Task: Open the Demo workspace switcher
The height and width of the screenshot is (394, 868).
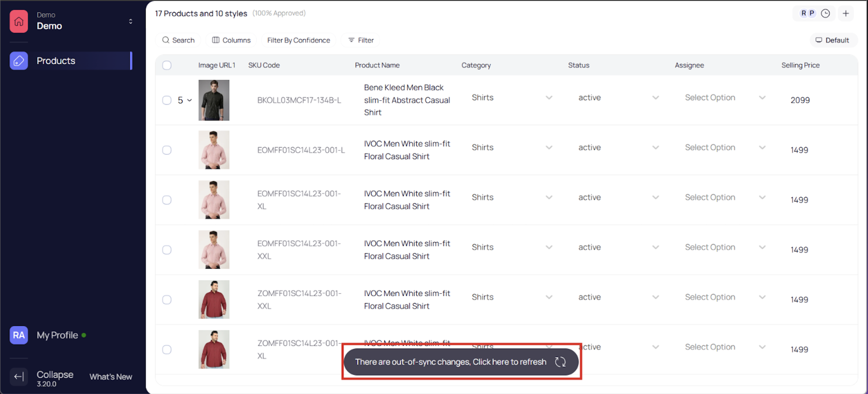Action: [130, 21]
